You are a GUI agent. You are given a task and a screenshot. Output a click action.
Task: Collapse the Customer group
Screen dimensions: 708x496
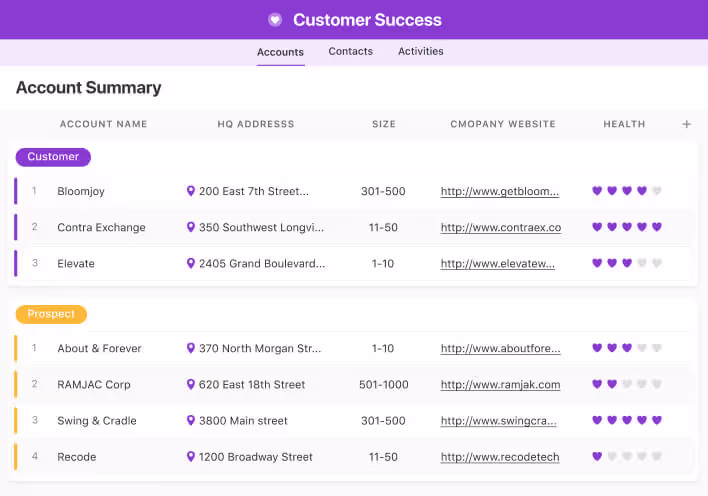pyautogui.click(x=53, y=157)
